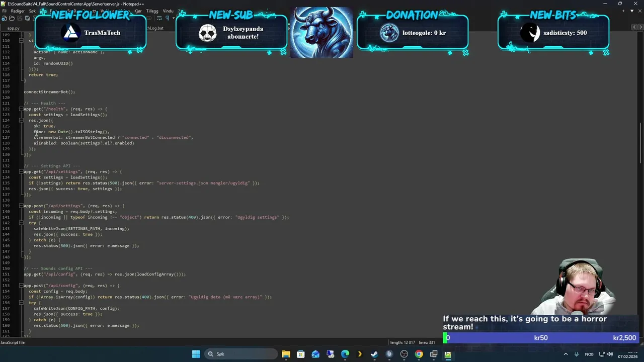Viewport: 644px width, 362px height.
Task: Switch to the app.py tab
Action: click(x=13, y=28)
